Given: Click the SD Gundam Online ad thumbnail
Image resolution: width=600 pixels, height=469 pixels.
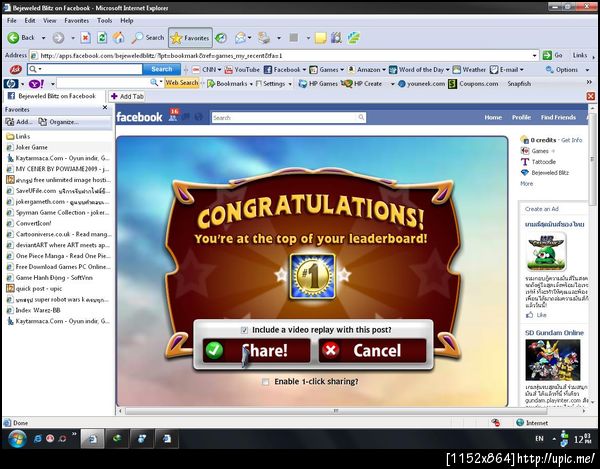Looking at the screenshot, I should (x=552, y=360).
